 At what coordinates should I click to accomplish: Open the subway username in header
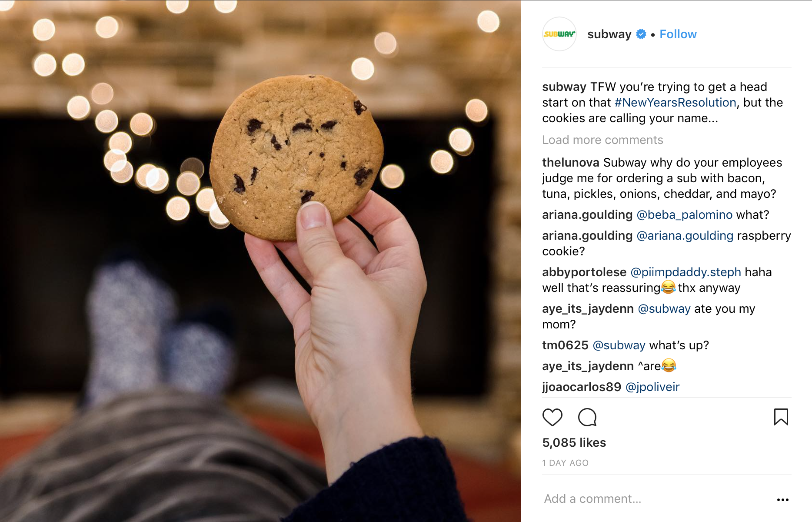(609, 34)
